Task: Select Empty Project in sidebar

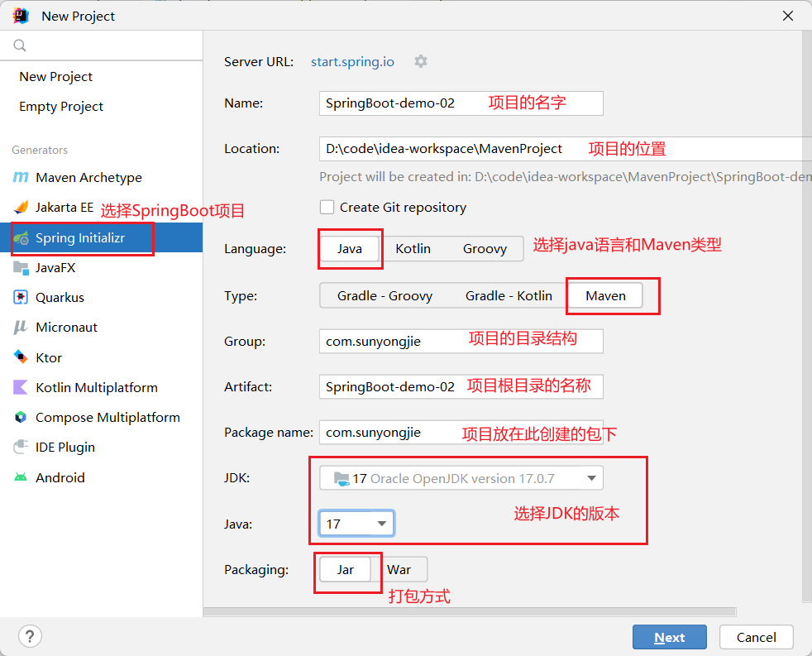Action: [x=61, y=107]
